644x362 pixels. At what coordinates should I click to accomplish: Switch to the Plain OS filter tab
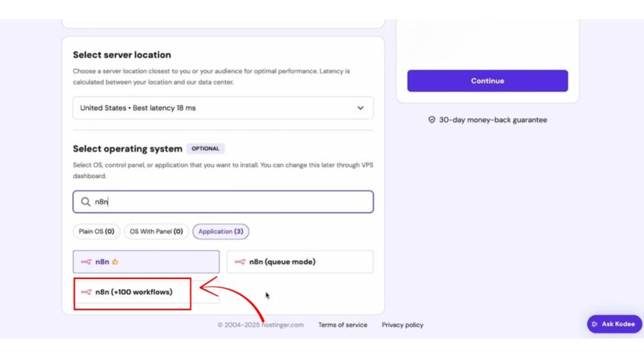pos(96,231)
